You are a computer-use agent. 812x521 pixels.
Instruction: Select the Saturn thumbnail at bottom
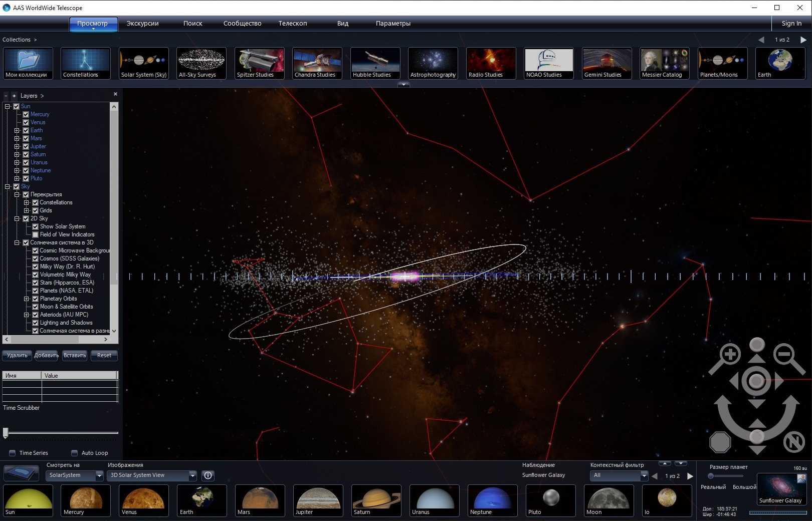(x=376, y=500)
